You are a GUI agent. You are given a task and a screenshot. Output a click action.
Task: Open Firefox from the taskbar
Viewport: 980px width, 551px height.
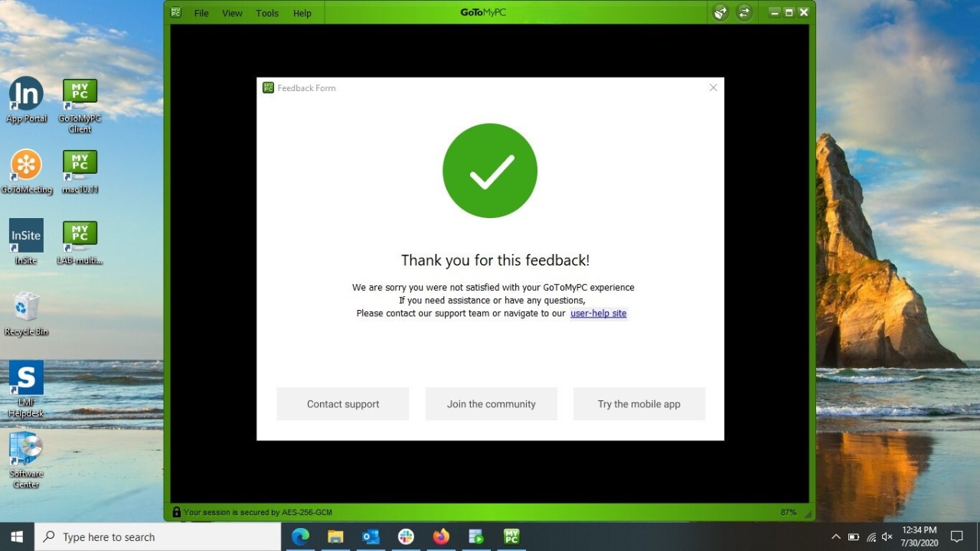(x=441, y=536)
